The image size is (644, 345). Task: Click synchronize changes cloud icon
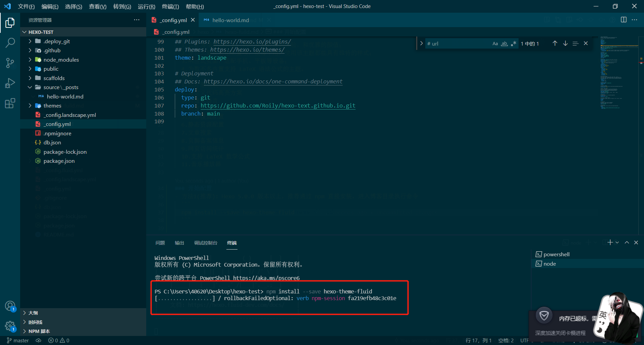pos(39,340)
